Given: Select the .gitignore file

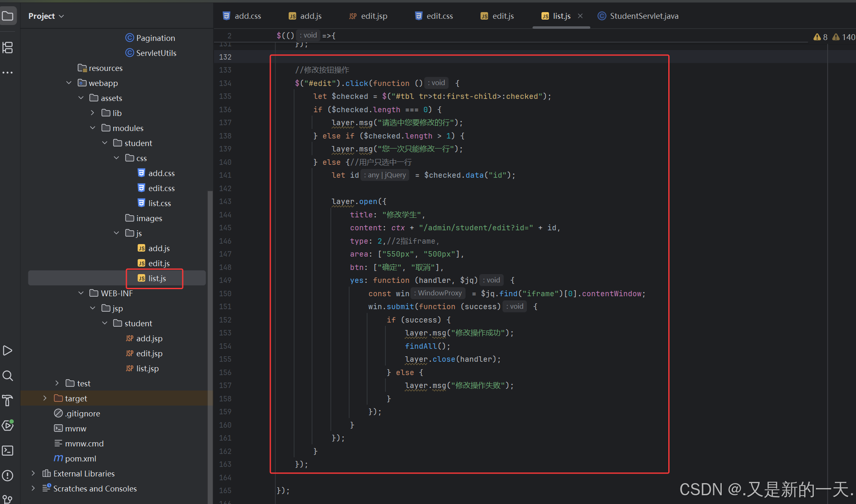Looking at the screenshot, I should [x=77, y=413].
